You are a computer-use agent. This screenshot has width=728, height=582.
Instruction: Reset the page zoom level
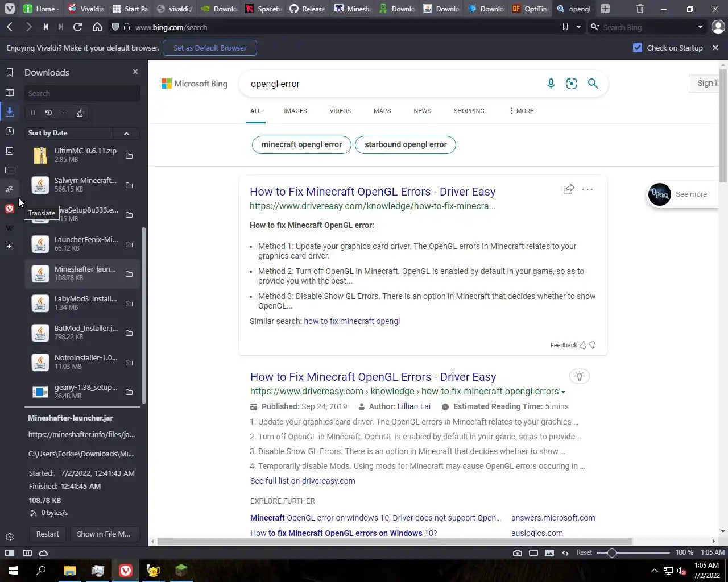[584, 552]
